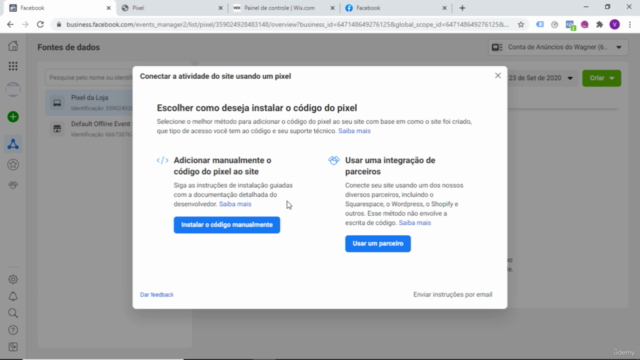Click handshake icon beside partner integration heading
The image size is (640, 360).
pyautogui.click(x=334, y=160)
